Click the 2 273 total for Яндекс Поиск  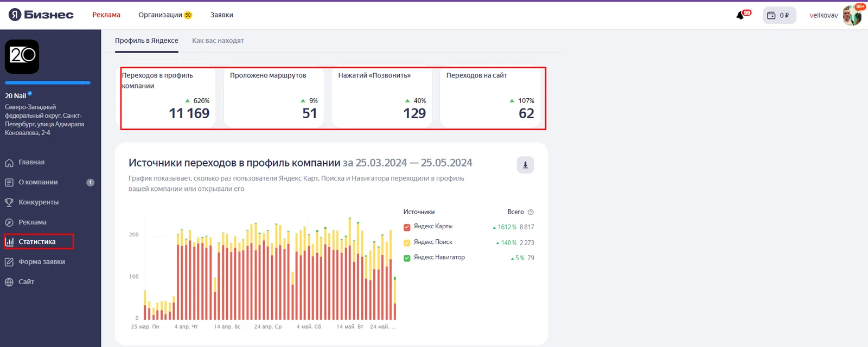point(527,243)
